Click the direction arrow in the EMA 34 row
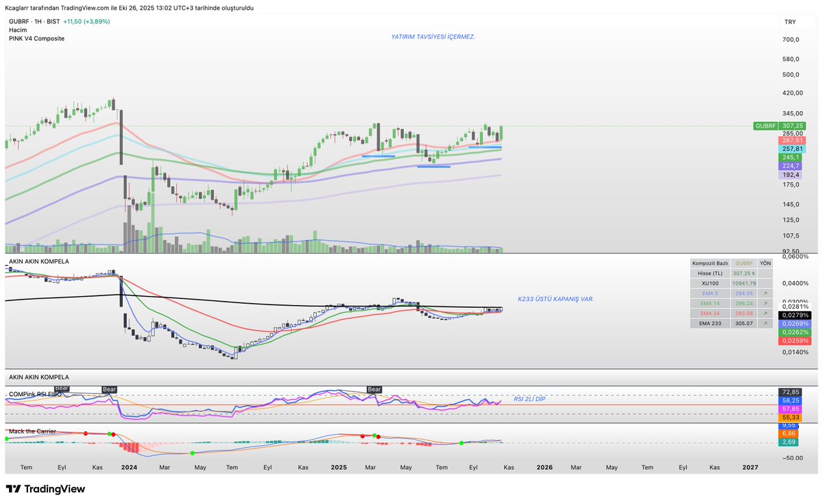The image size is (823, 504). [x=765, y=313]
